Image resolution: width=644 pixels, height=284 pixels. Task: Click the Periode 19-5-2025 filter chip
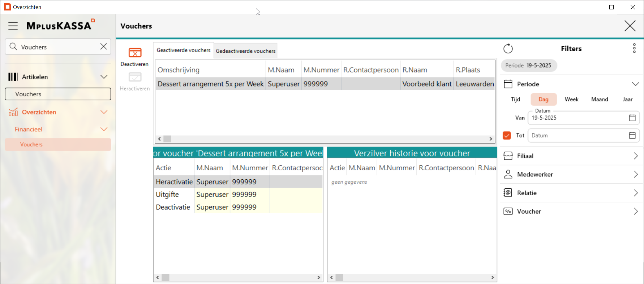click(528, 66)
